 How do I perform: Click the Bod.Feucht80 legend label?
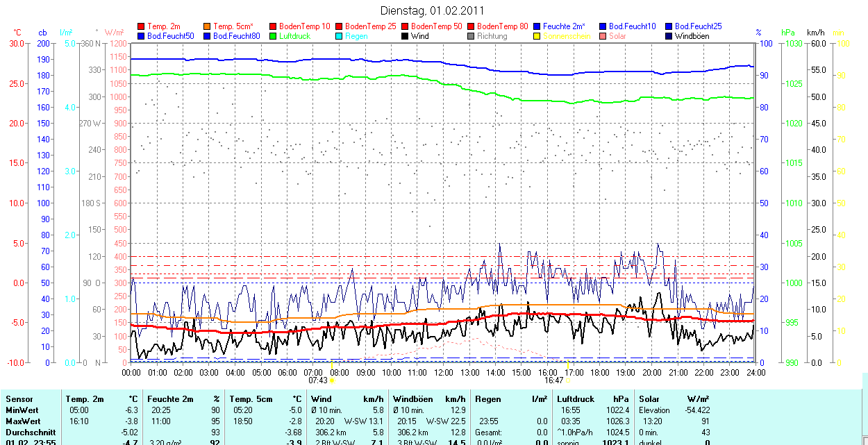[236, 36]
